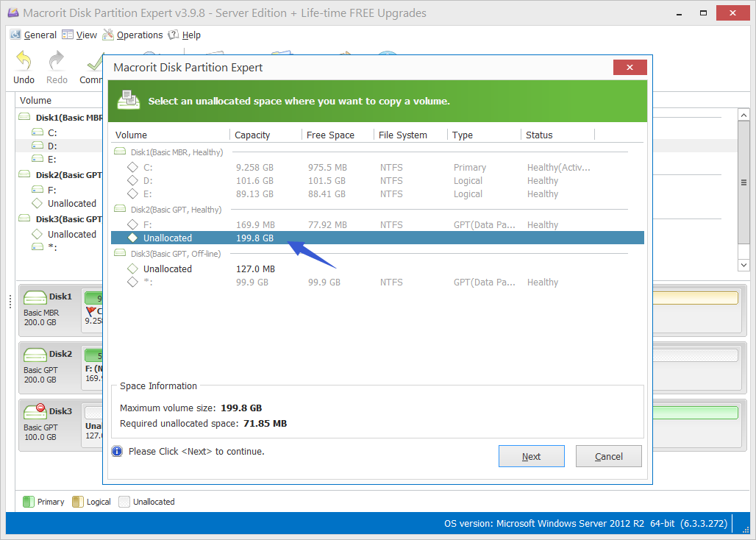The image size is (756, 540).
Task: Click the Type column header
Action: [x=484, y=135]
